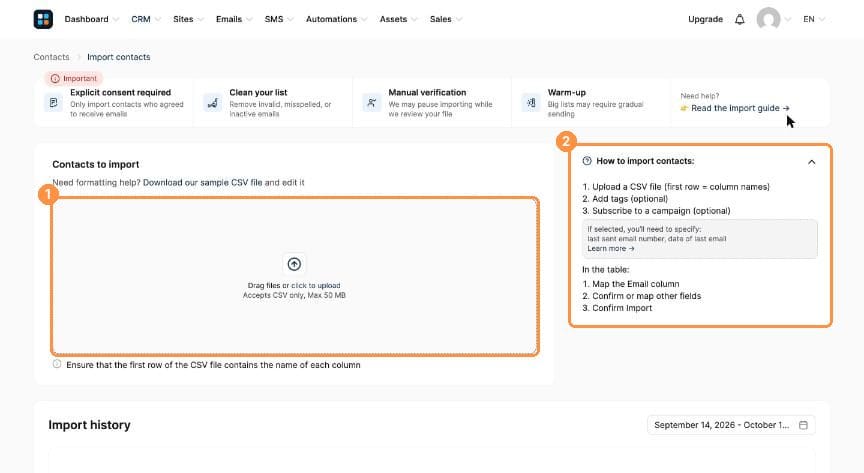The height and width of the screenshot is (473, 864).
Task: Download our sample CSV file
Action: click(x=203, y=182)
